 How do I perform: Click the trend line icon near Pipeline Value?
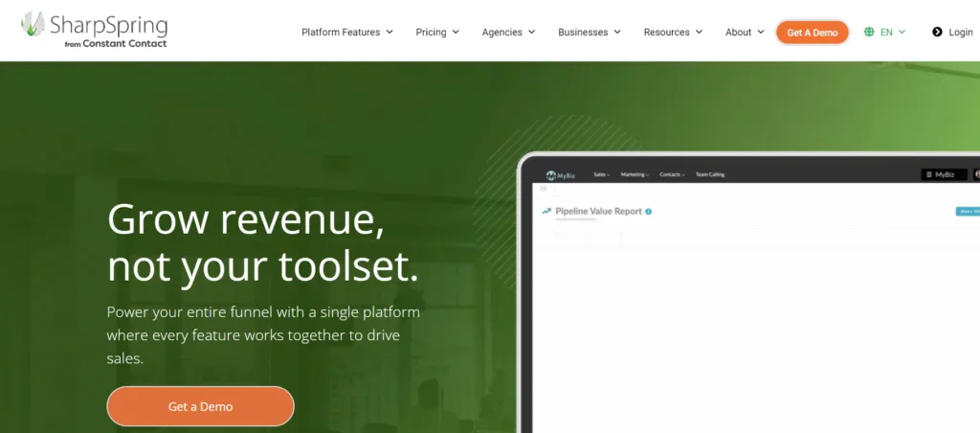click(546, 212)
